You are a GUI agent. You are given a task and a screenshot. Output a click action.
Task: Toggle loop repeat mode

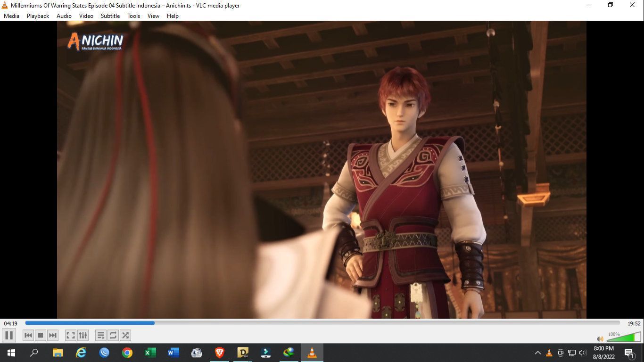(113, 335)
